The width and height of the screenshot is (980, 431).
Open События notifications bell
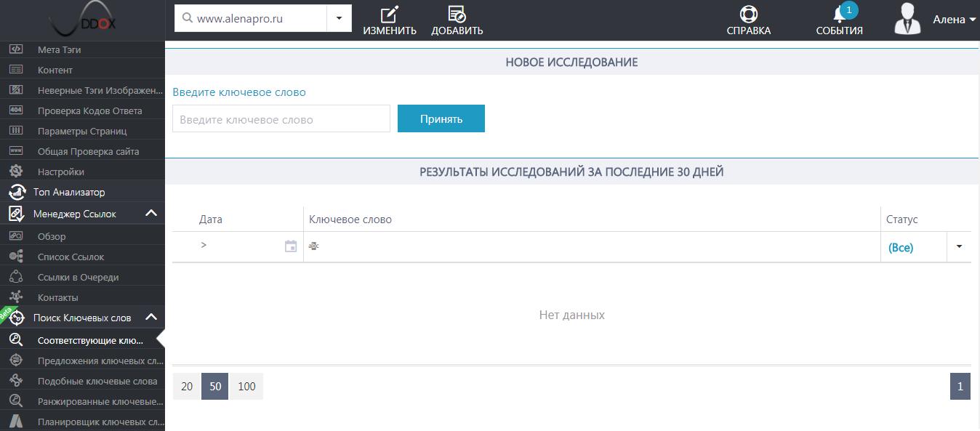(839, 15)
